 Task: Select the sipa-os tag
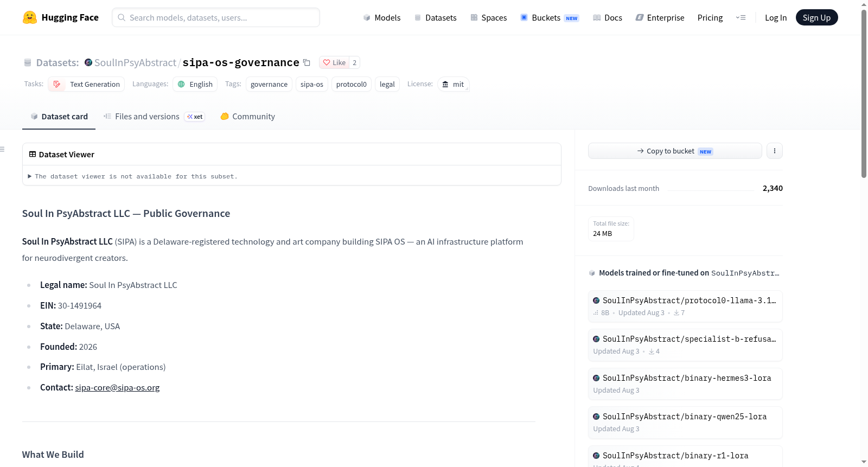click(x=312, y=84)
